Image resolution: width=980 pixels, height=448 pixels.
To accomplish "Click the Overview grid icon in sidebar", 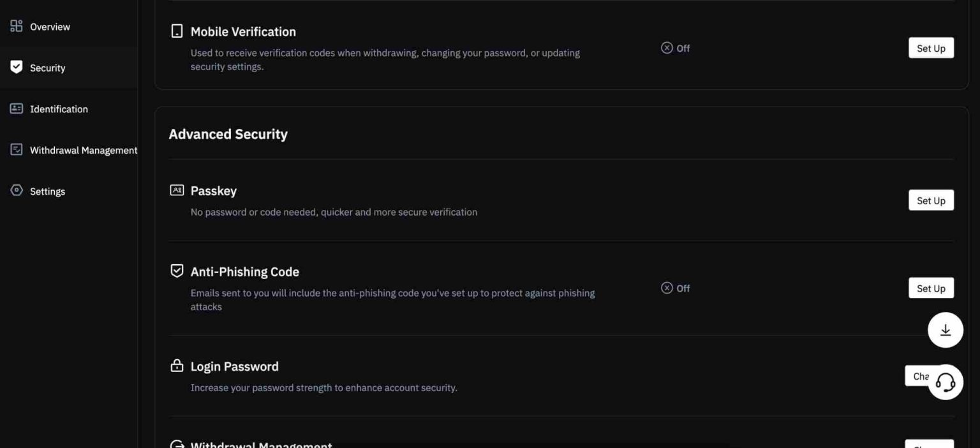I will click(x=16, y=26).
